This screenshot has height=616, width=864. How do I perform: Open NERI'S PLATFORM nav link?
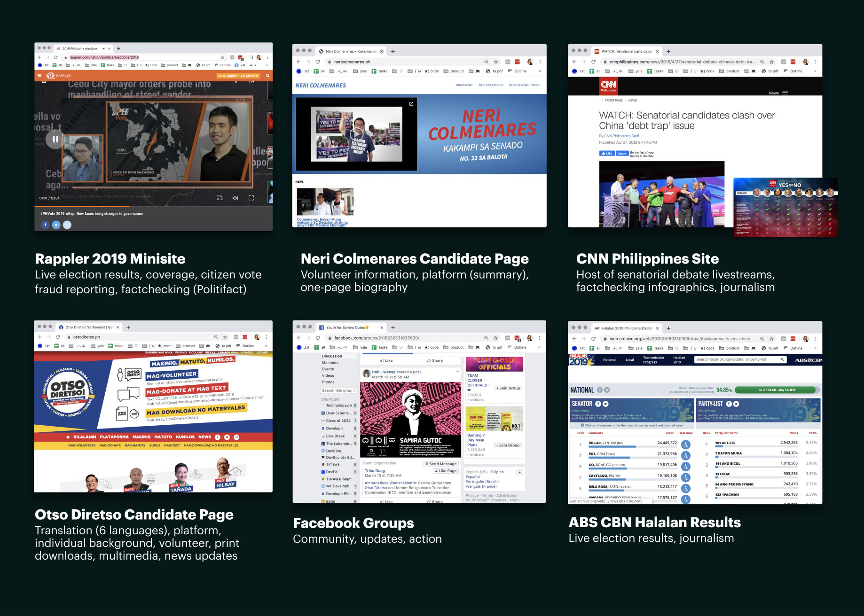pos(491,86)
